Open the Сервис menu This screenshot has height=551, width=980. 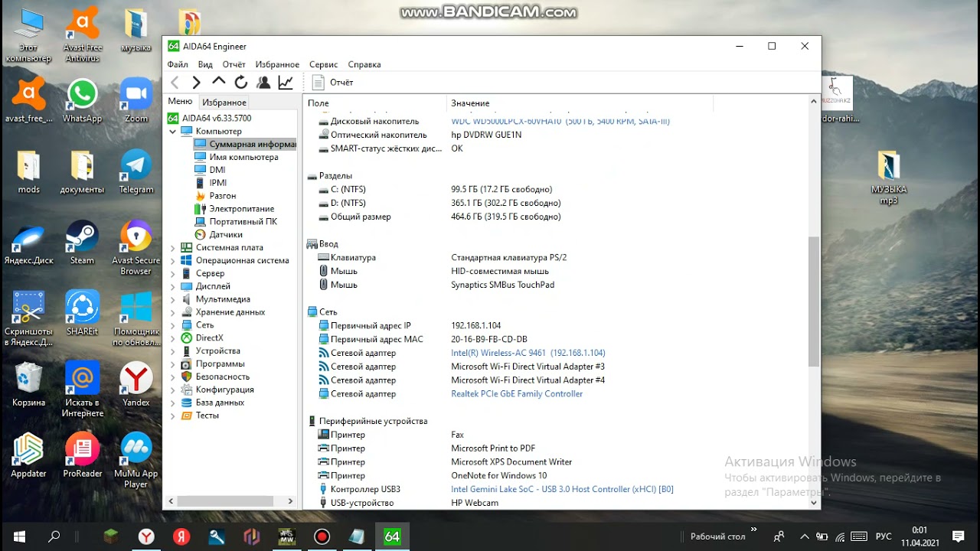pos(323,65)
